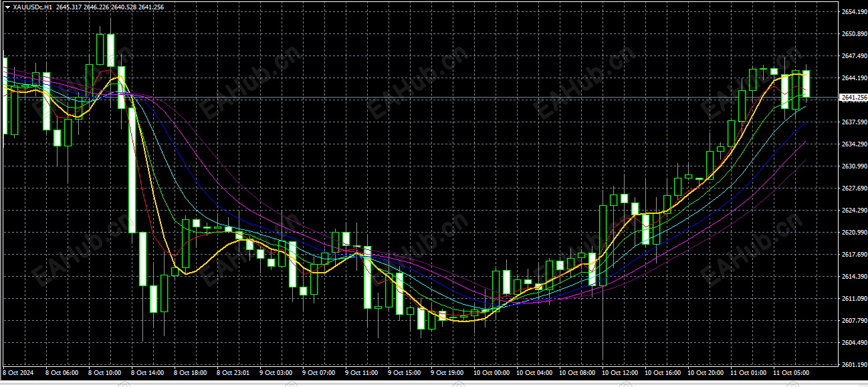
Task: Click the 11 Oct 01:00 time label
Action: click(x=748, y=372)
